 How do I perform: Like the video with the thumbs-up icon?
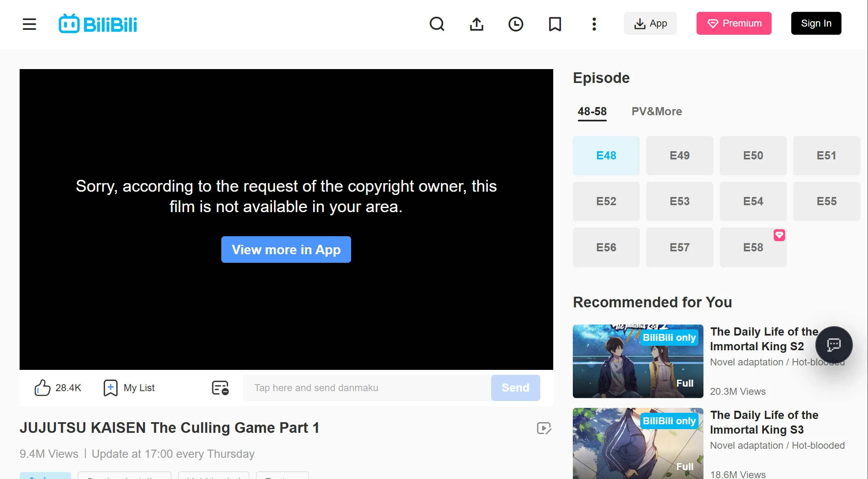coord(42,387)
